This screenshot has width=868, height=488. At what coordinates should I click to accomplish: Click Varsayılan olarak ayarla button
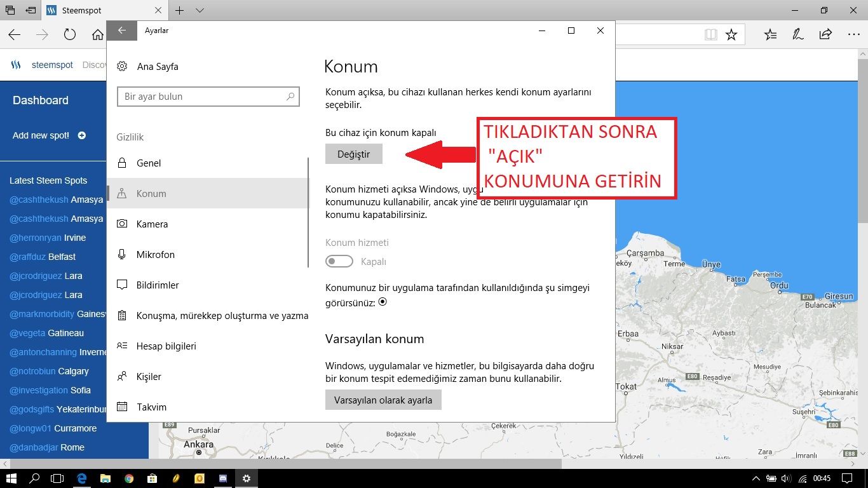pos(383,400)
